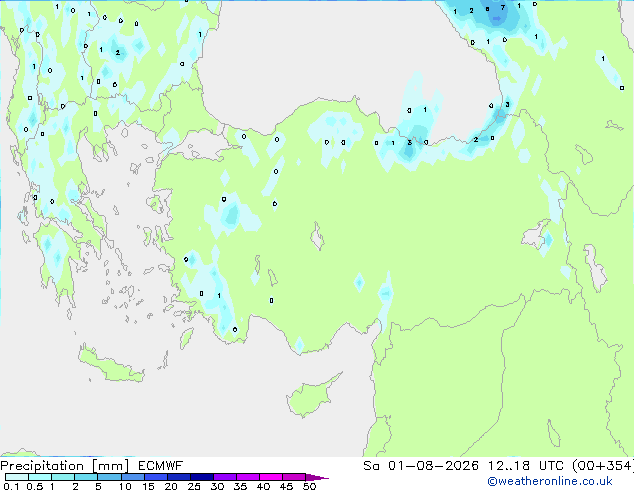Viewport: 634px width, 490px height.
Task: Click the '25' legend scale label
Action: 194,486
